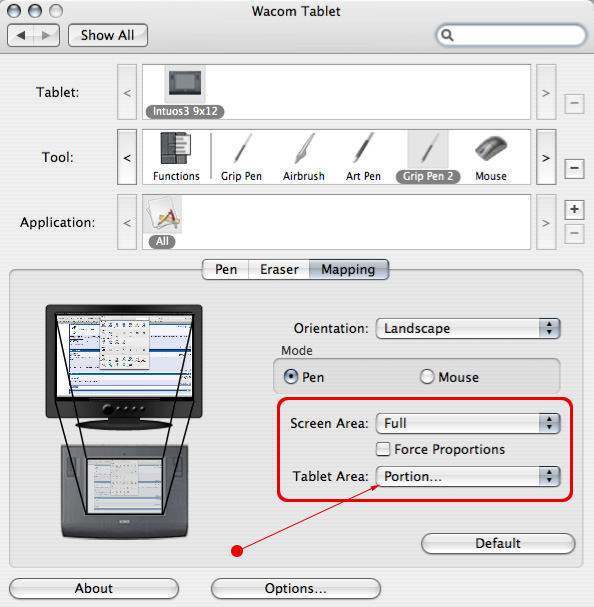Click the window zoom button
The height and width of the screenshot is (607, 594).
pos(56,11)
